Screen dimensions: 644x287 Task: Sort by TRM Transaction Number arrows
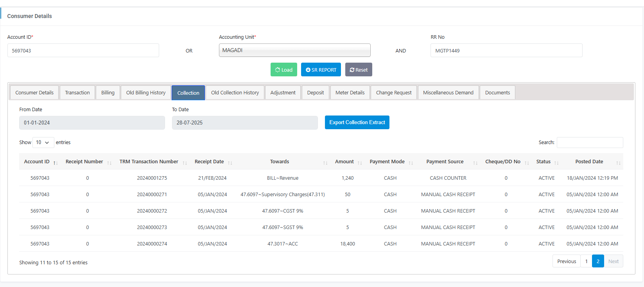(x=185, y=162)
